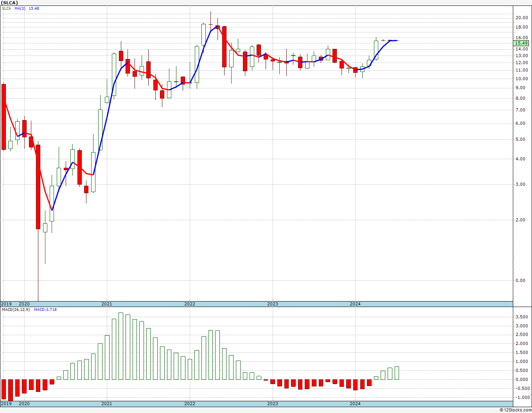Click the 6.00 price axis label

(520, 124)
